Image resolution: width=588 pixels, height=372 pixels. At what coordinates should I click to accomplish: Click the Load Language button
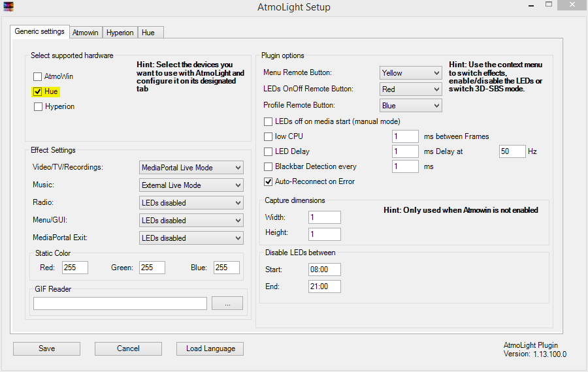pos(210,349)
